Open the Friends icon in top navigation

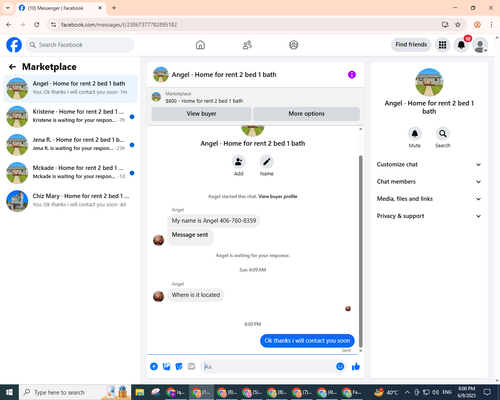click(247, 45)
